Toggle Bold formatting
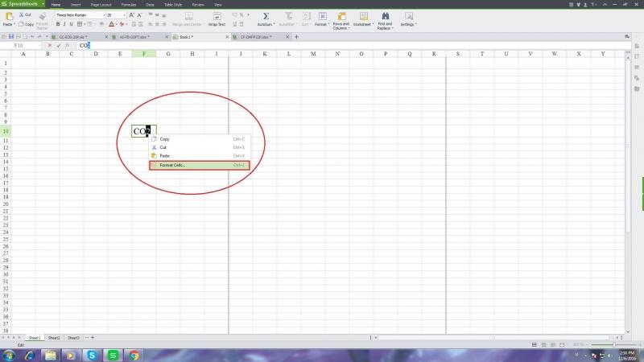Viewport: 644px width, 362px height. coord(58,24)
